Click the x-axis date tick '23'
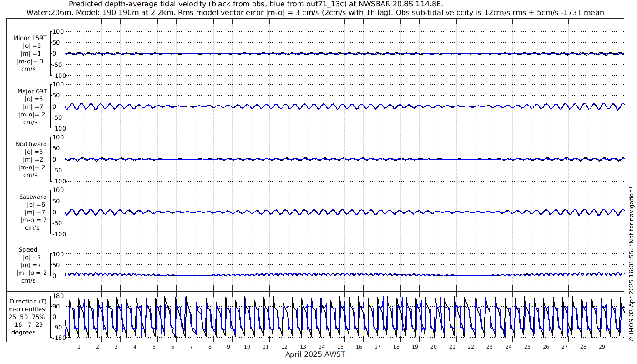637x364 pixels. [490, 347]
